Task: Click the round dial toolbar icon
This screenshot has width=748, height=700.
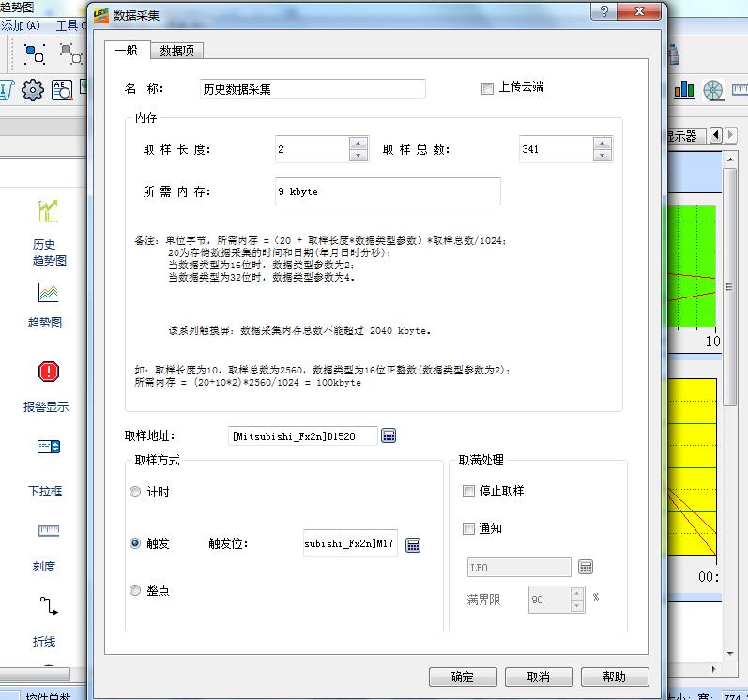Action: [x=713, y=90]
